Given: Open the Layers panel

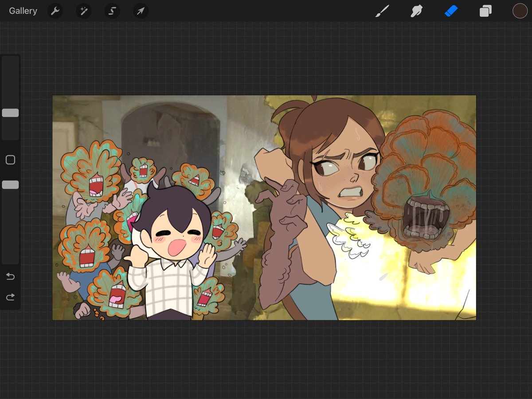Looking at the screenshot, I should (485, 11).
